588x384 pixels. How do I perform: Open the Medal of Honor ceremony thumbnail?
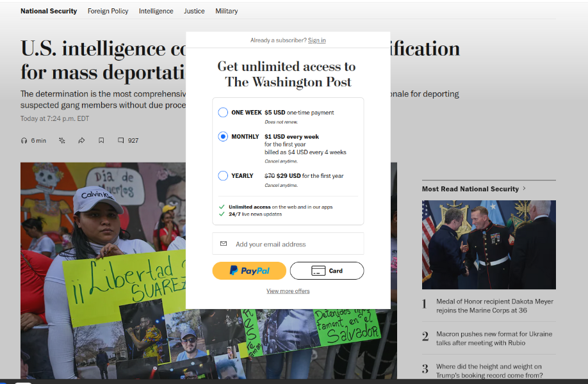[x=489, y=244]
